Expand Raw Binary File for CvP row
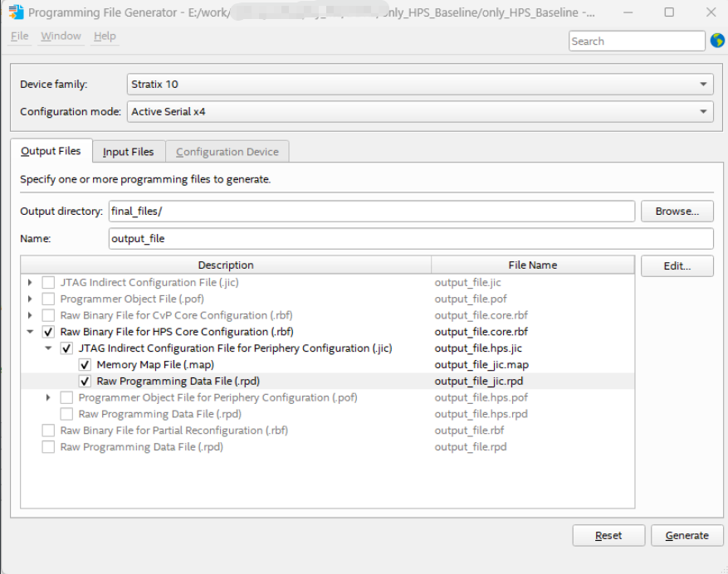Viewport: 728px width, 574px height. pyautogui.click(x=30, y=315)
